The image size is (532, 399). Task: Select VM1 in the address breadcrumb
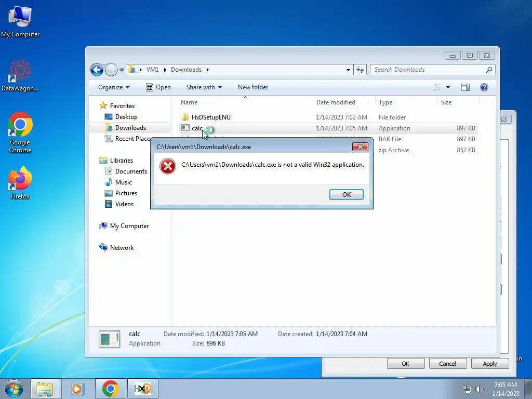click(x=152, y=70)
